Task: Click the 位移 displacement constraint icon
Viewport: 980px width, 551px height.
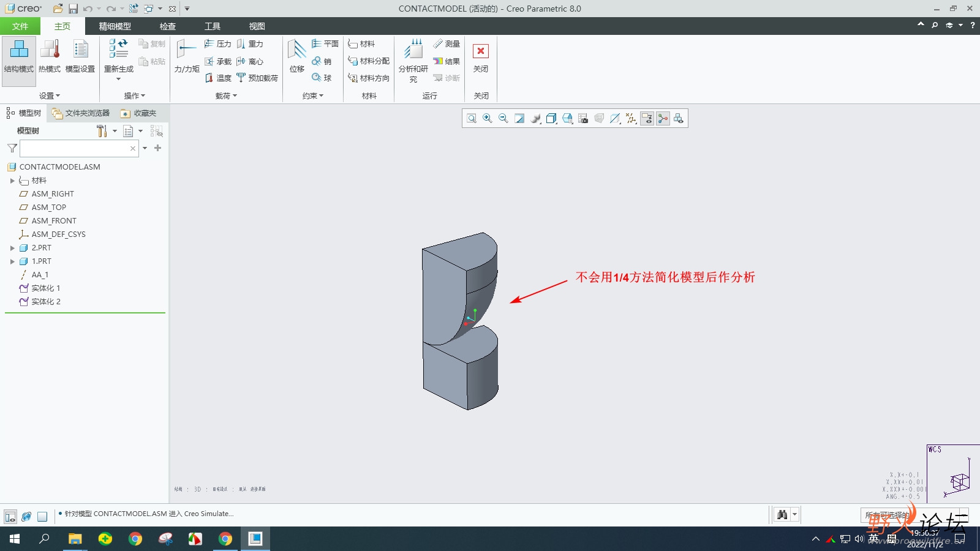Action: (x=296, y=56)
